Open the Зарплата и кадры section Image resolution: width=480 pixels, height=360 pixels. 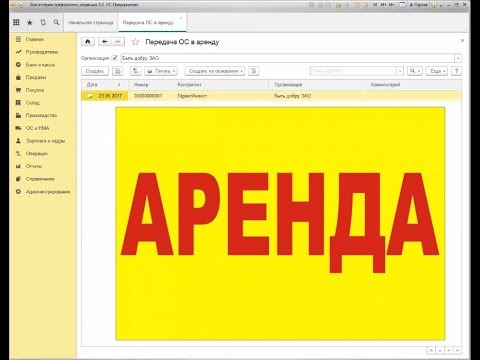[45, 141]
